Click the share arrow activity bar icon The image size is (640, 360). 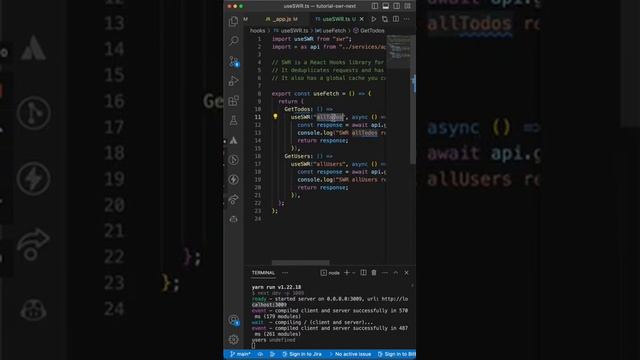coord(233,200)
